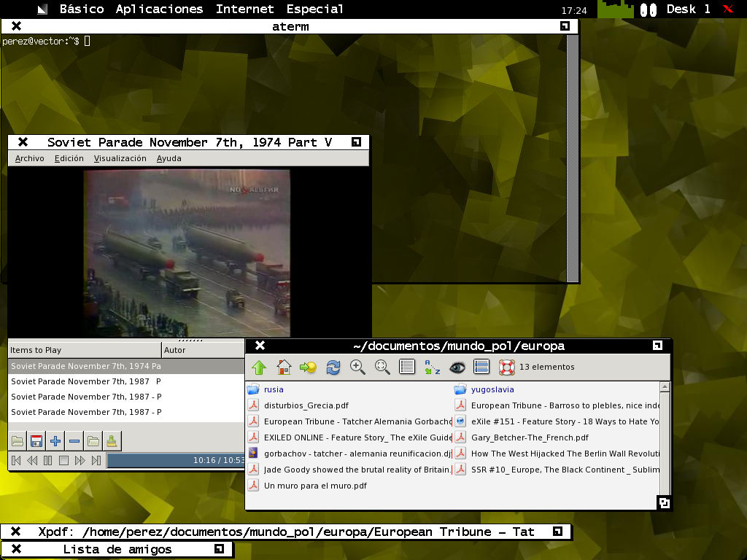
Task: Click the Autor column header
Action: coord(204,350)
